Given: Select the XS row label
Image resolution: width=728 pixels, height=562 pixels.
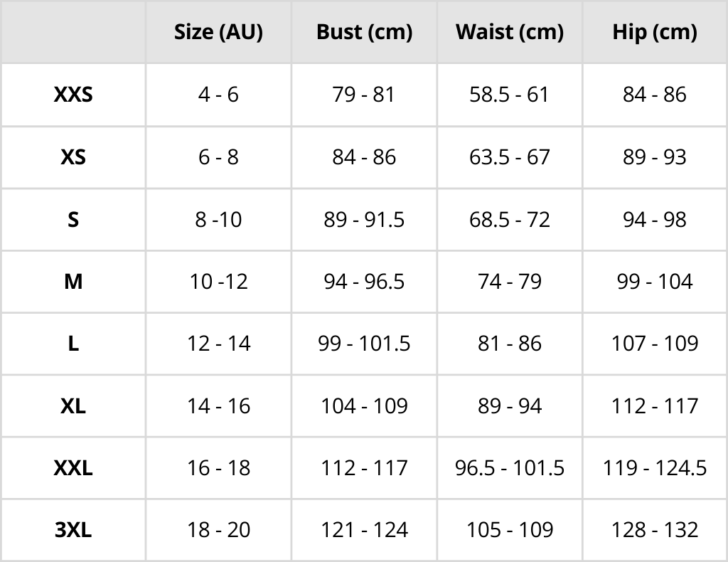Looking at the screenshot, I should (73, 157).
